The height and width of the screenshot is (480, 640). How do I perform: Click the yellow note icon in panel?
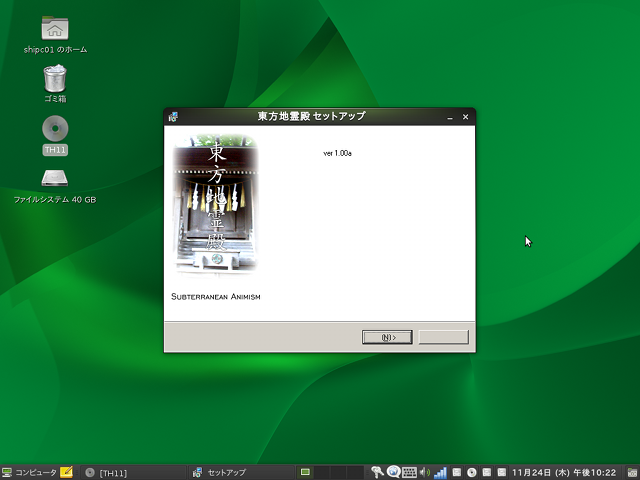tap(66, 472)
